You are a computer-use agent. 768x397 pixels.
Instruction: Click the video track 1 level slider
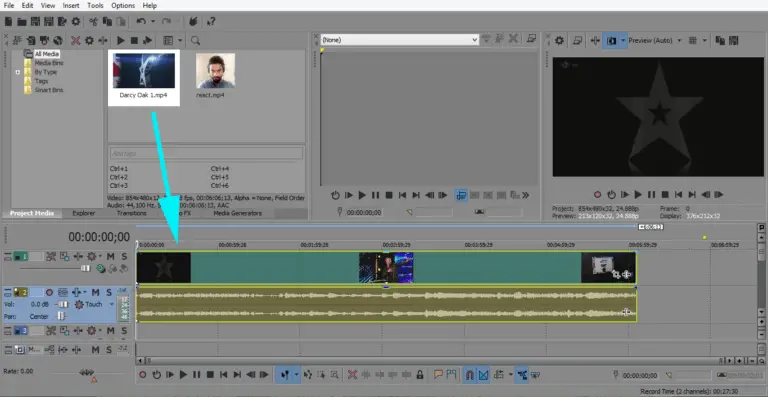(86, 268)
